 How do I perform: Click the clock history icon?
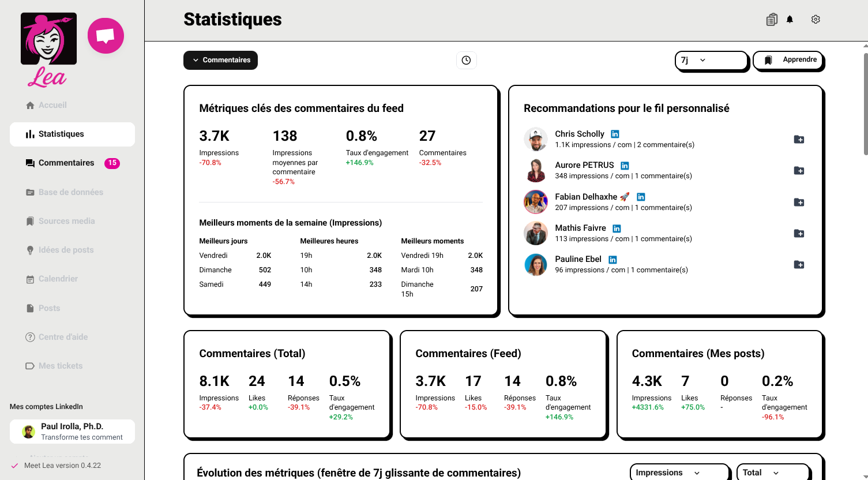point(466,60)
